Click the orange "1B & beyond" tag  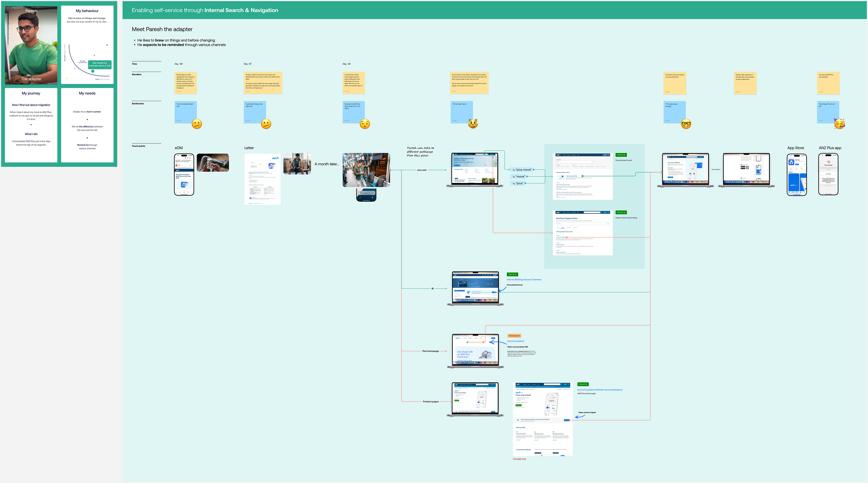514,336
